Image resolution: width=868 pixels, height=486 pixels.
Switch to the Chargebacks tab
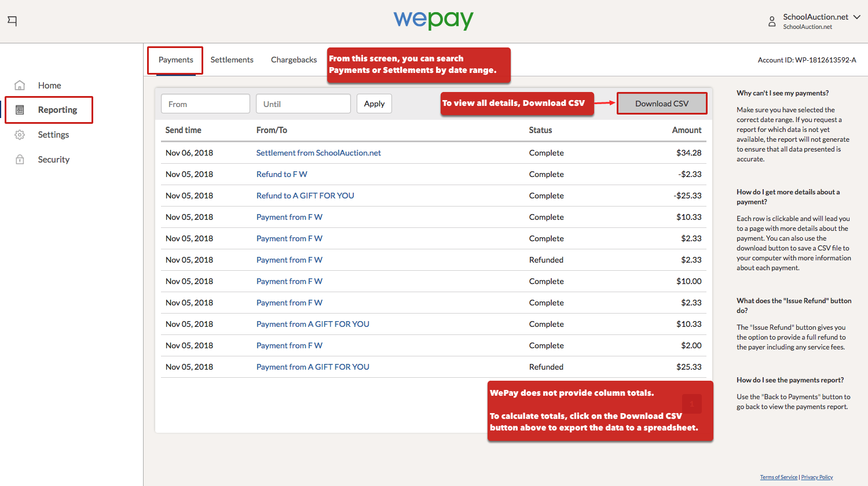click(294, 60)
